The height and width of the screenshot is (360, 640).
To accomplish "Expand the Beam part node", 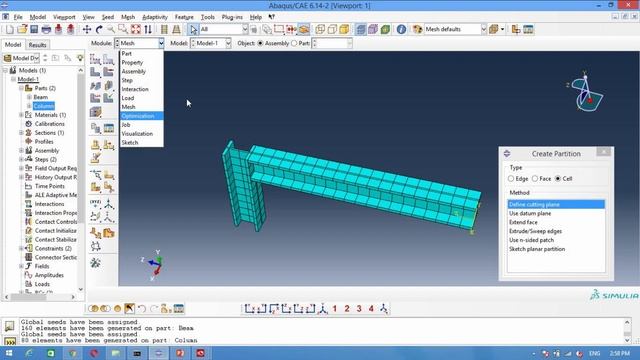I will (x=29, y=97).
